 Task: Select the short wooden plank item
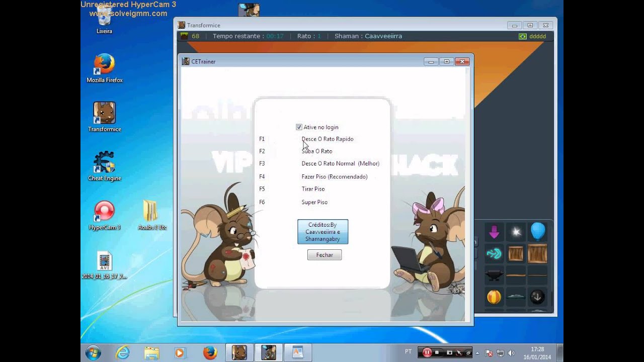tap(516, 276)
